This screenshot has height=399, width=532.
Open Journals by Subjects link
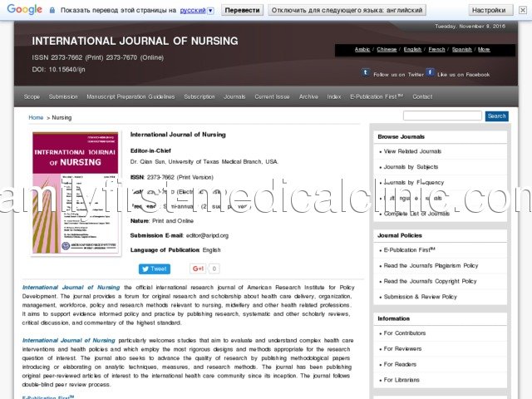pyautogui.click(x=411, y=167)
